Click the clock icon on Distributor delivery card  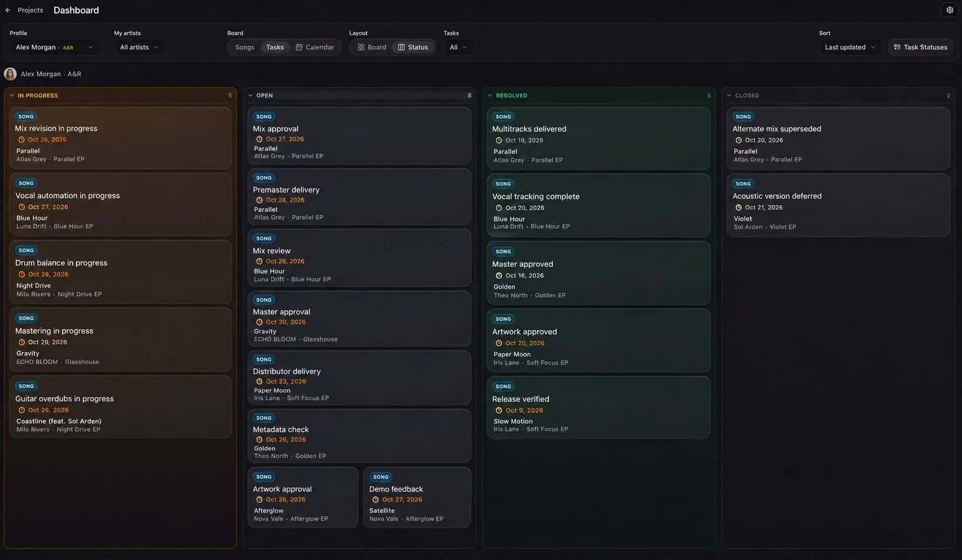pos(259,382)
